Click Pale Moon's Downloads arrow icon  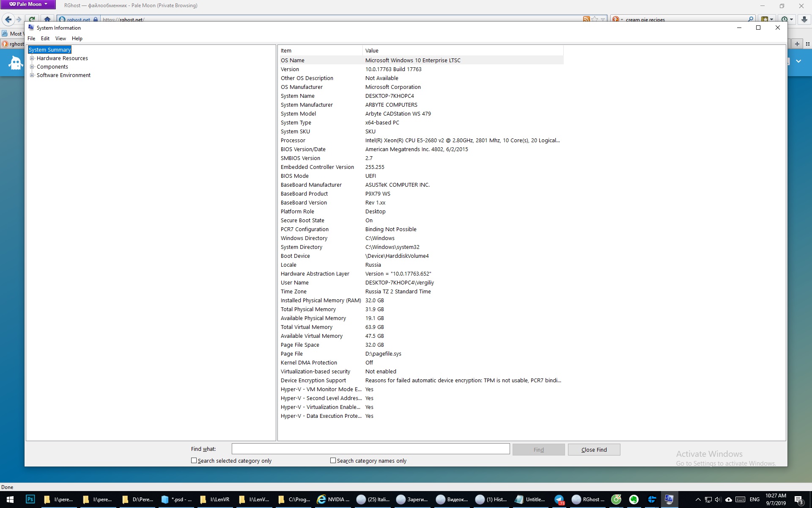pos(804,19)
